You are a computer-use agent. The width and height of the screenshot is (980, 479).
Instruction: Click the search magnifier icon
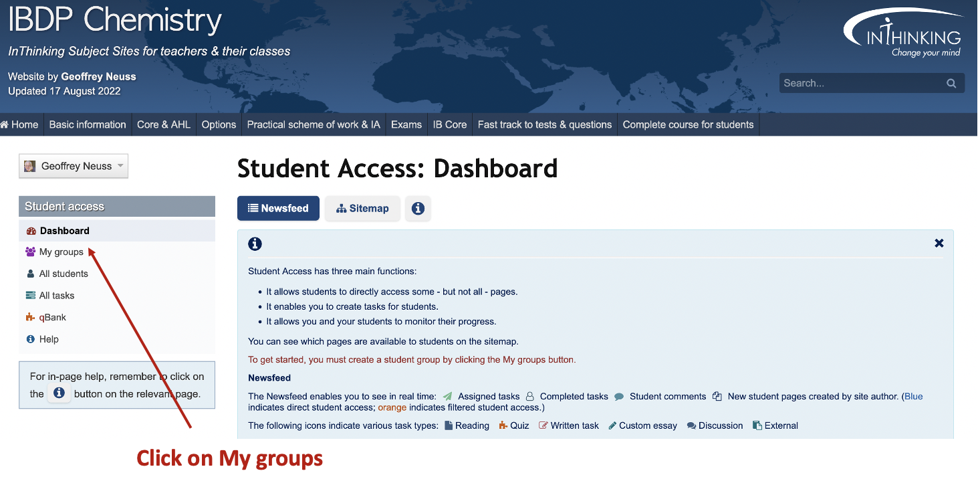[951, 84]
